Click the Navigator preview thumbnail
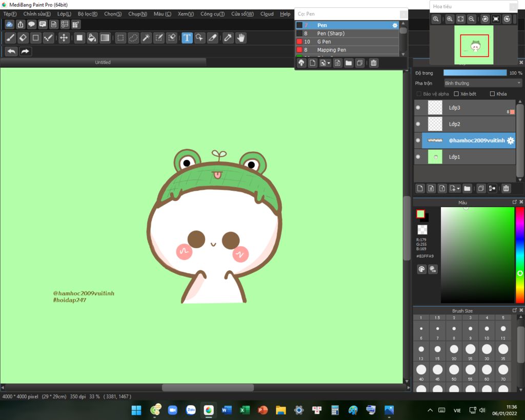This screenshot has height=420, width=525. pos(474,45)
